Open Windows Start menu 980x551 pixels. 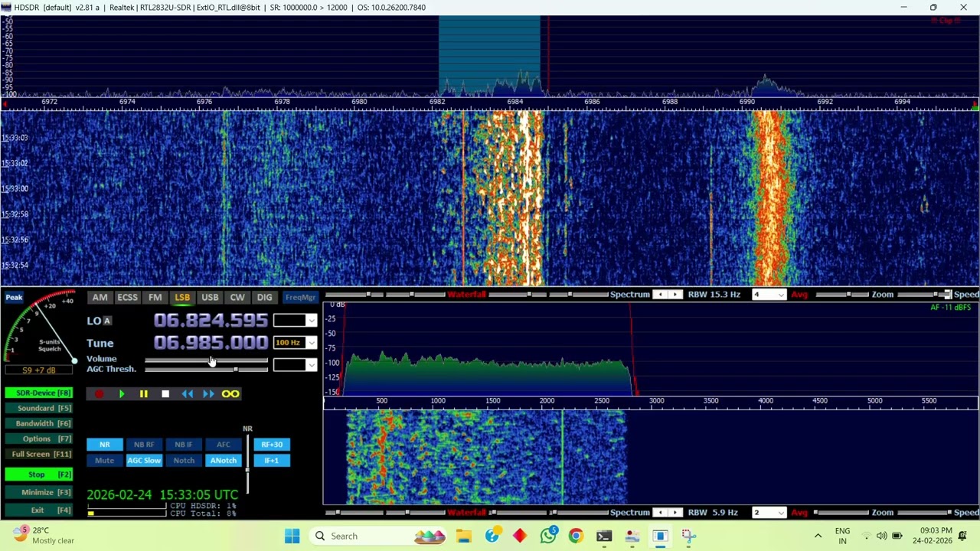[x=292, y=536]
